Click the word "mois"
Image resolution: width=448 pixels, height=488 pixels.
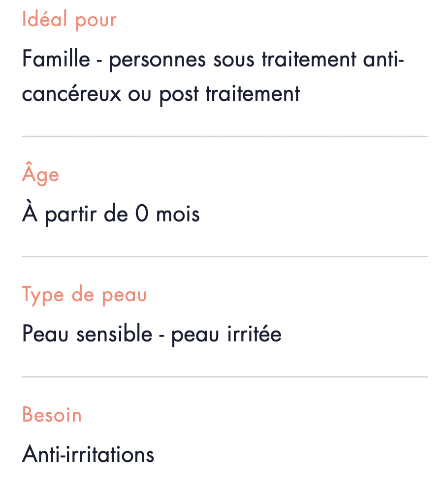click(x=178, y=214)
